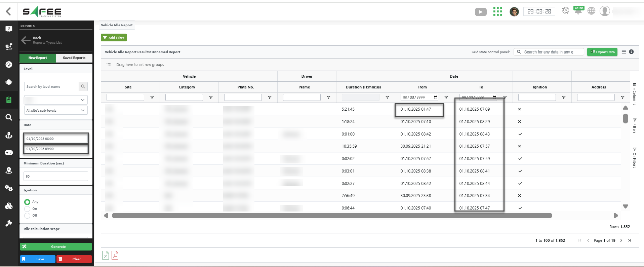Click the PDF export icon below the grid
644x267 pixels.
115,255
